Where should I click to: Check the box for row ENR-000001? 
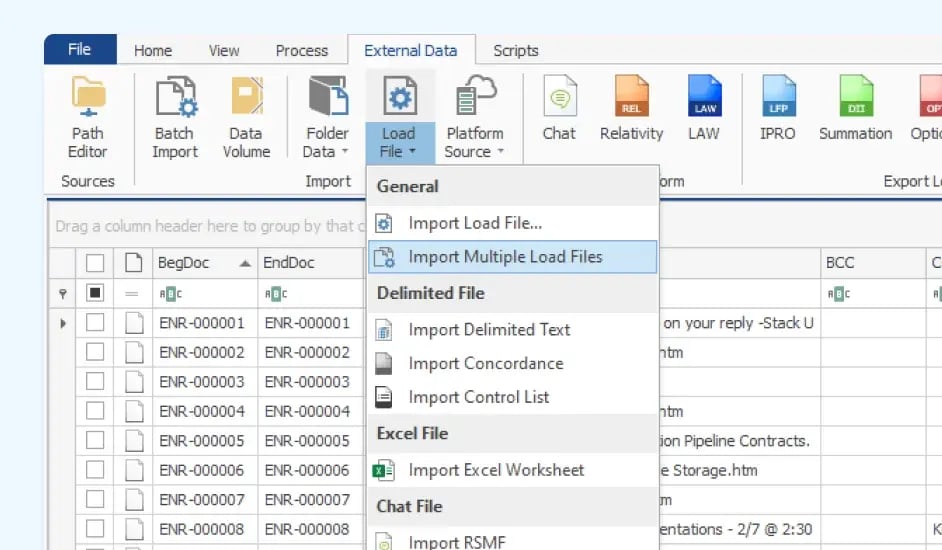(x=95, y=323)
